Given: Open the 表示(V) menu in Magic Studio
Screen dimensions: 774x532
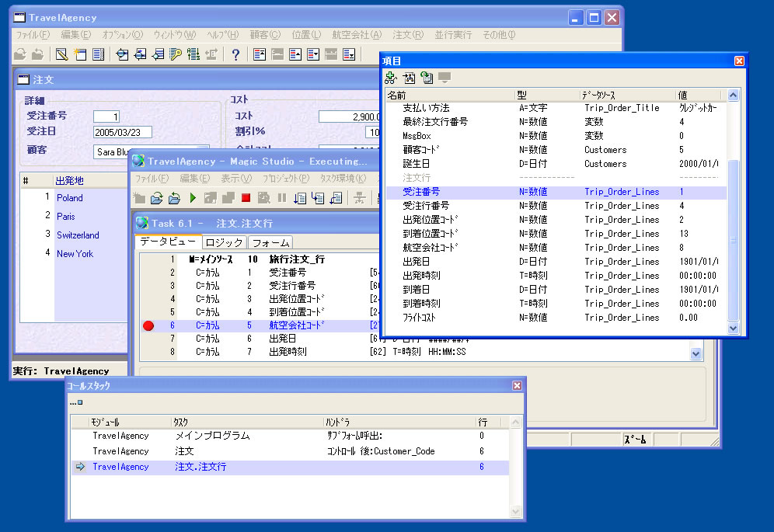Looking at the screenshot, I should 236,178.
